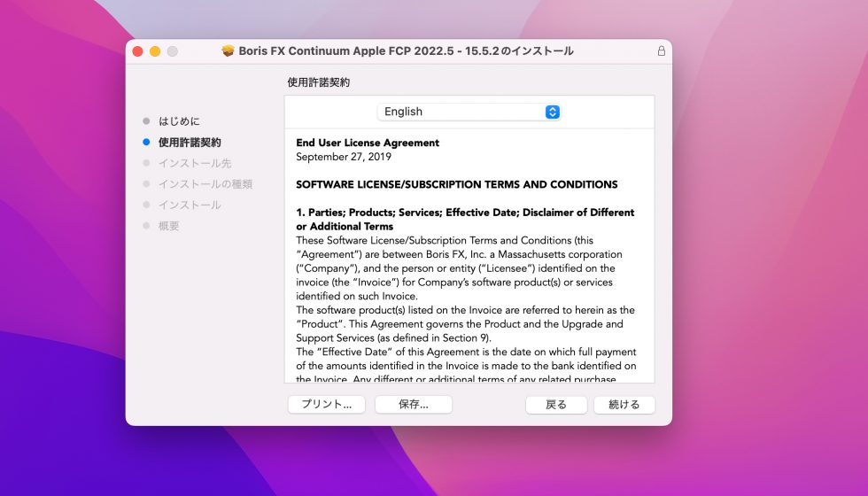This screenshot has height=496, width=868.
Task: Click the プリント... button
Action: click(x=327, y=404)
